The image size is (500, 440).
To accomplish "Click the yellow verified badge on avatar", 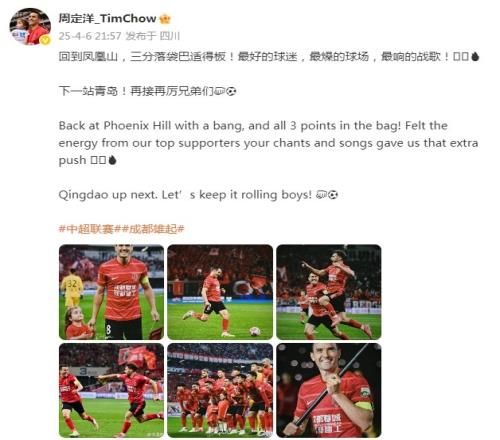I will pos(45,40).
